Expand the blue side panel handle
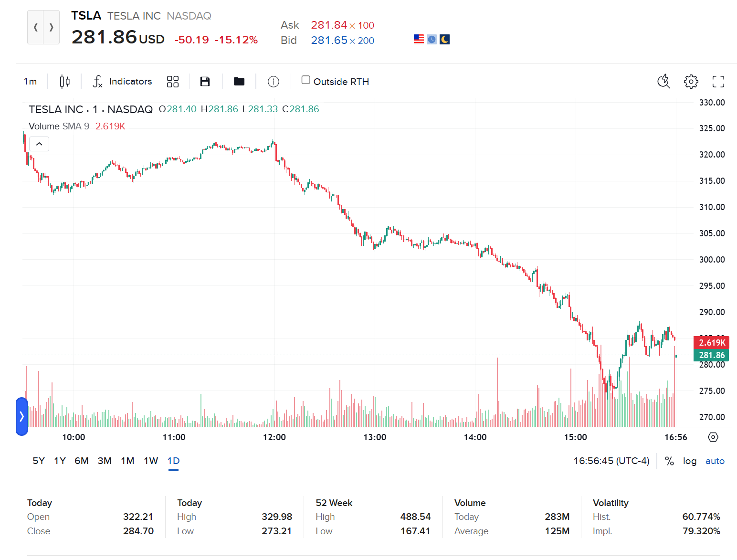737x560 pixels. [21, 416]
